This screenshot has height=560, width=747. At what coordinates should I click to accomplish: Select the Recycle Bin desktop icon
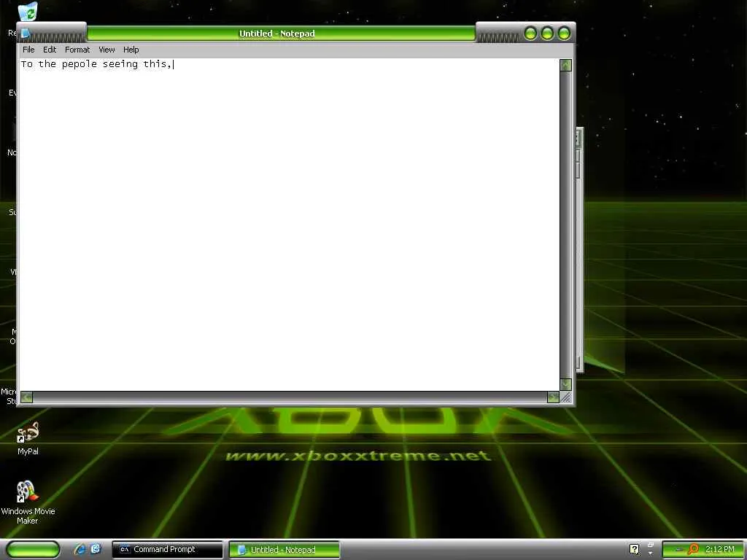coord(28,12)
